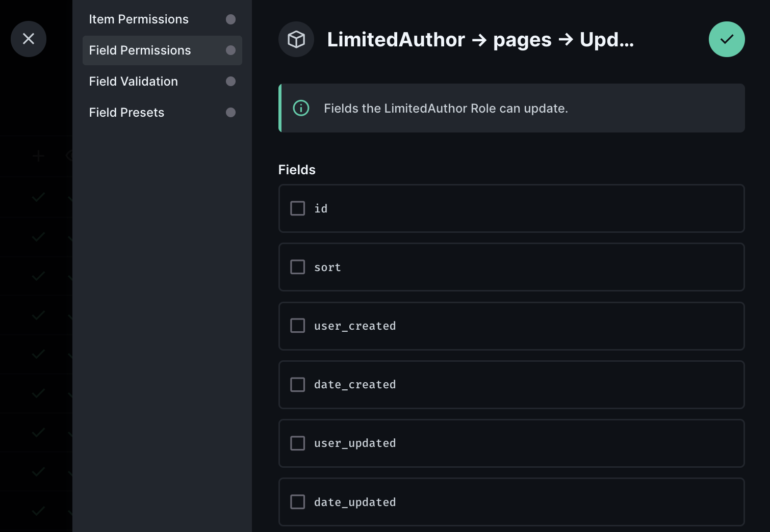Click the Fields section heading
This screenshot has width=770, height=532.
297,170
